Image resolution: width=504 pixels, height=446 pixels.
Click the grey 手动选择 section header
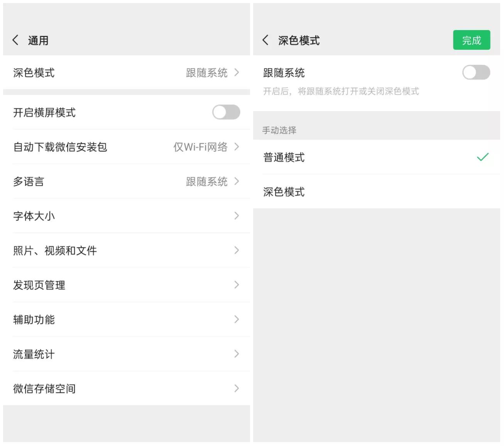click(279, 130)
